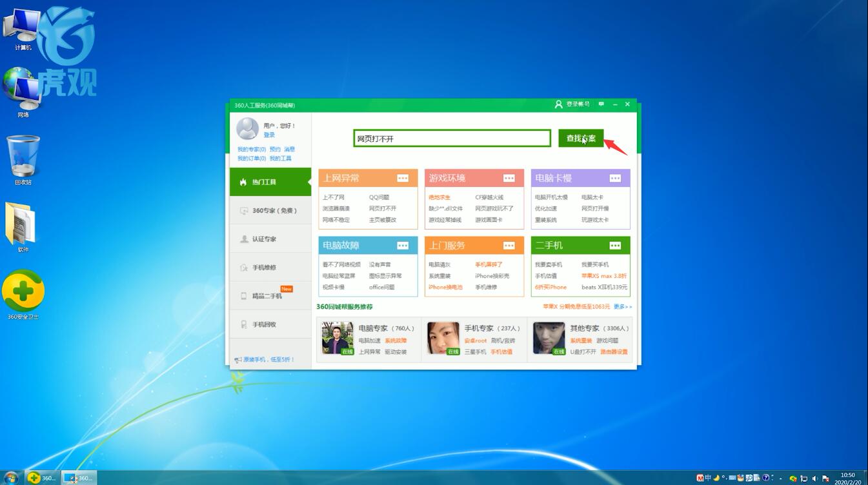Open 我的订单(0) link
The width and height of the screenshot is (868, 485).
pyautogui.click(x=252, y=158)
